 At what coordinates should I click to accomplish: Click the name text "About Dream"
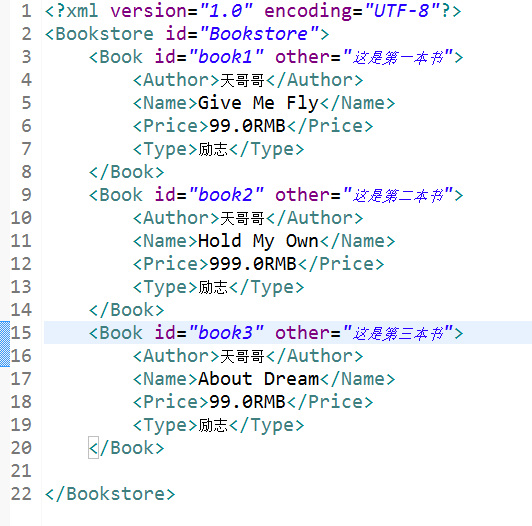[x=259, y=379]
